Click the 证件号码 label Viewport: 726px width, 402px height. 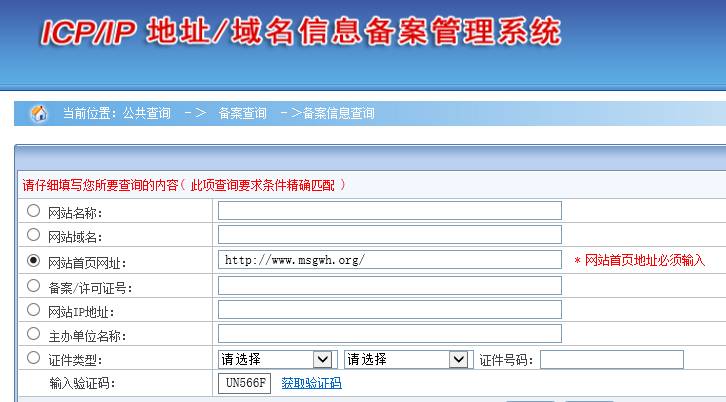(x=506, y=360)
